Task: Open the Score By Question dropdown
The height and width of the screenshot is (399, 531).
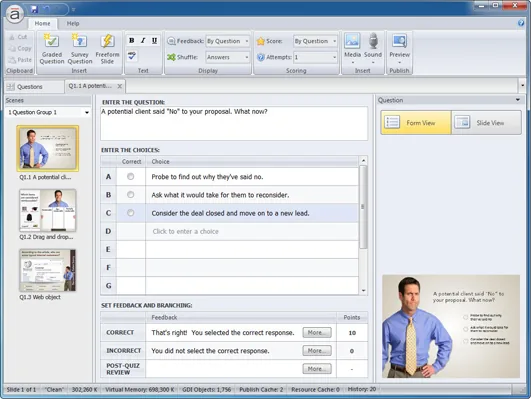Action: [x=315, y=41]
